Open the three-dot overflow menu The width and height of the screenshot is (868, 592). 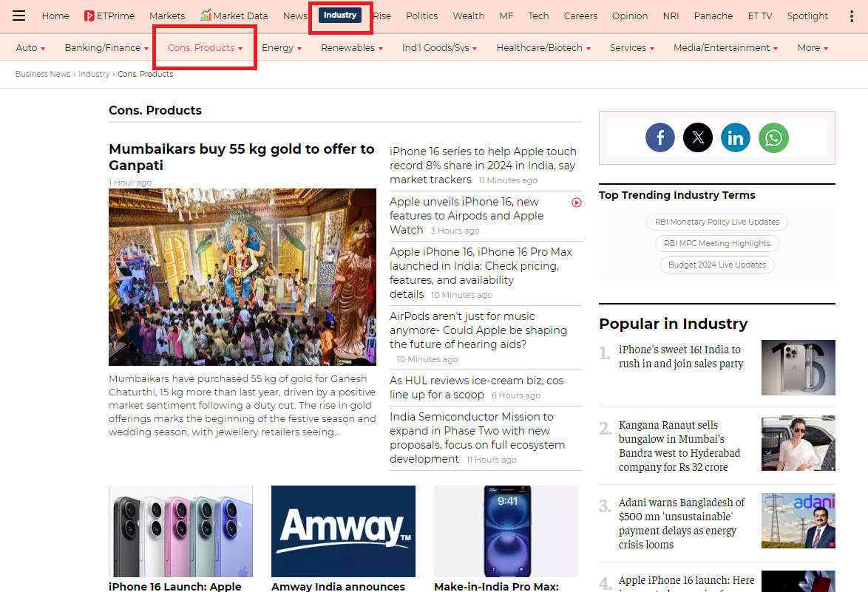852,16
